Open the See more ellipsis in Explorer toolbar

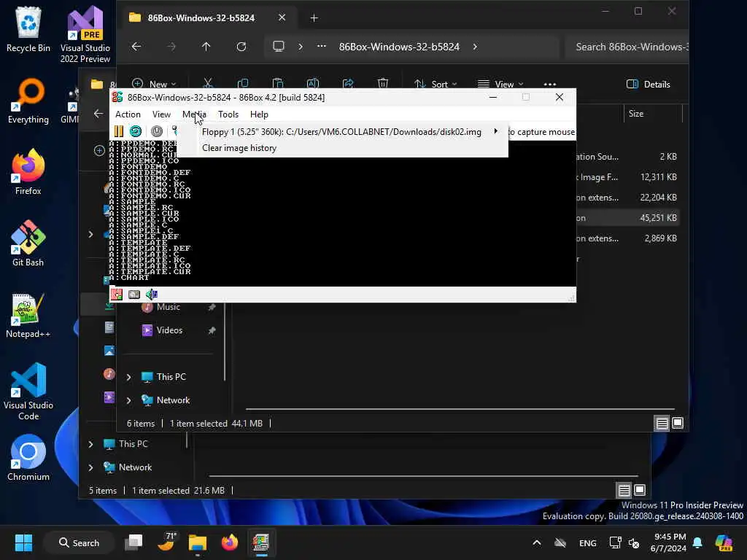(550, 84)
